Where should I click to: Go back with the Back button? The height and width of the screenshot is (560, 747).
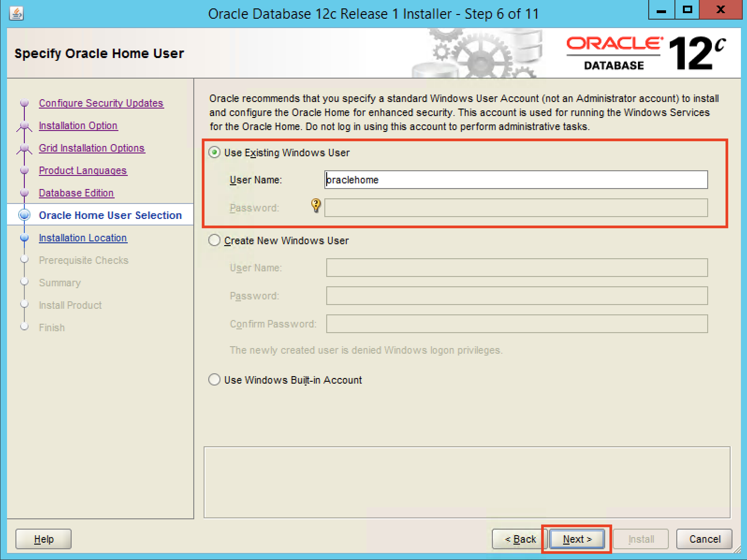(x=520, y=539)
